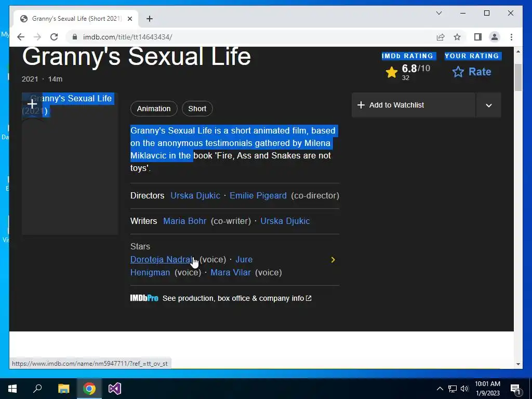Click the scrollbar up arrow
Viewport: 532px width, 399px height.
518,51
